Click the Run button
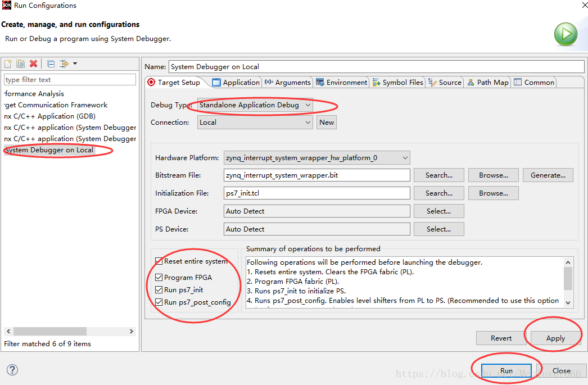 click(506, 371)
